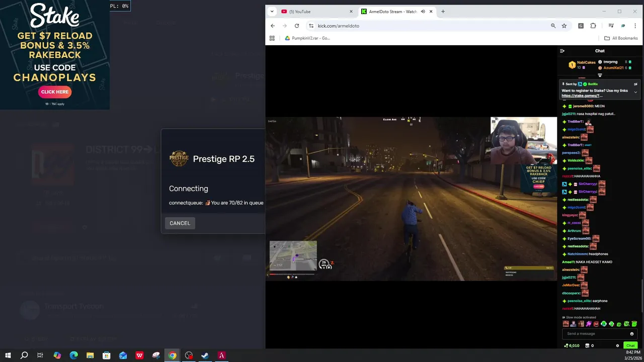
Task: Click the green Chat send button
Action: pyautogui.click(x=630, y=345)
